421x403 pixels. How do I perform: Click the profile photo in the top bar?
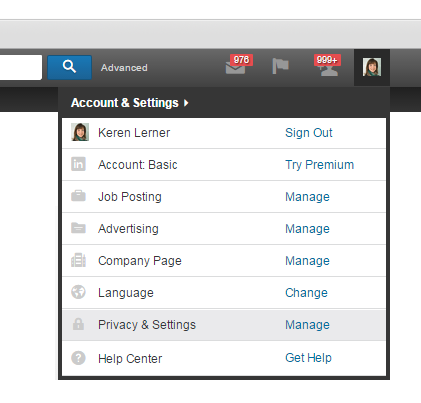coord(372,67)
